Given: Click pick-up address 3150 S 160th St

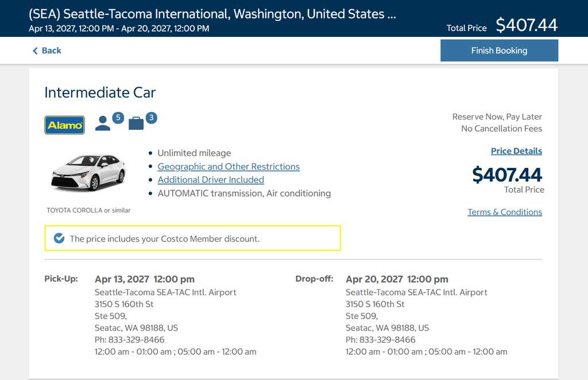Looking at the screenshot, I should tap(124, 304).
